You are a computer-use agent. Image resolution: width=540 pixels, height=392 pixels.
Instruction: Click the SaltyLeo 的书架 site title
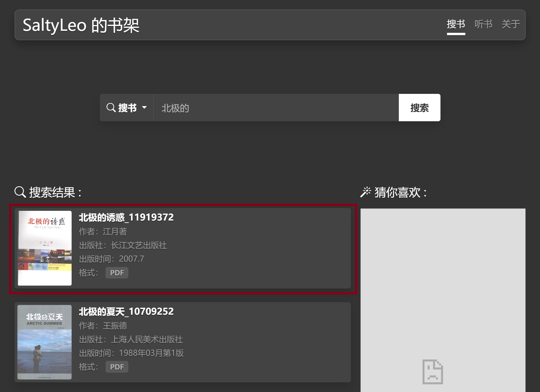(x=81, y=25)
